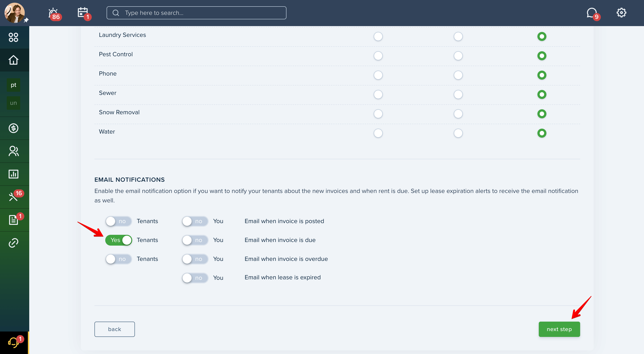Click 'Email when invoice is due' text
Screen dimensions: 644x354
point(280,240)
